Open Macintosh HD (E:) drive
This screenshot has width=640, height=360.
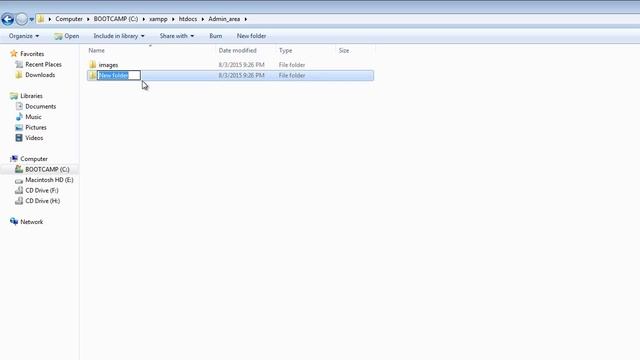click(x=49, y=180)
